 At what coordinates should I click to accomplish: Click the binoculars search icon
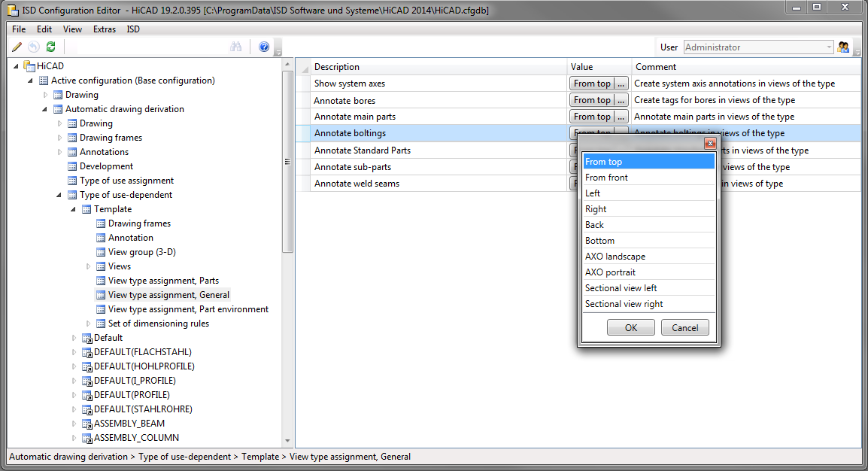pyautogui.click(x=235, y=47)
